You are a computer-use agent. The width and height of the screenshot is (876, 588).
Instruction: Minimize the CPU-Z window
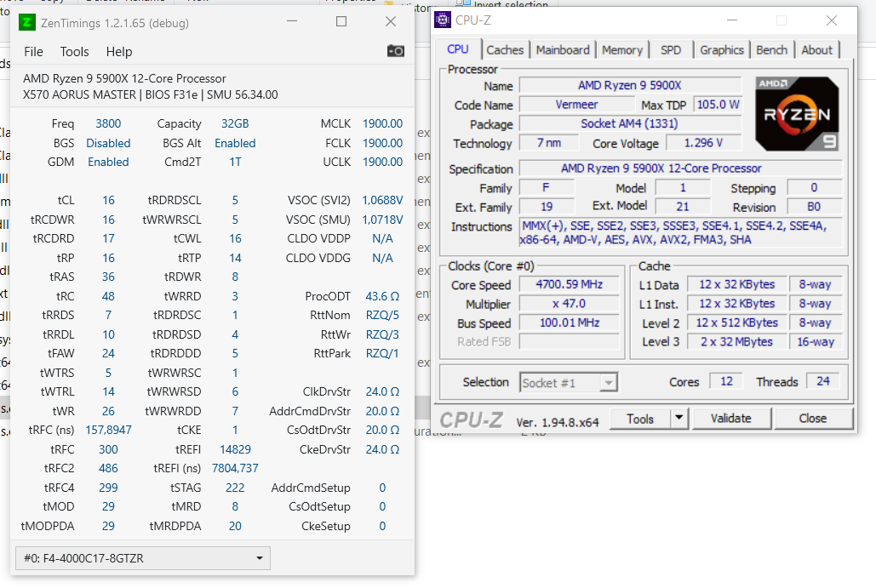click(732, 20)
